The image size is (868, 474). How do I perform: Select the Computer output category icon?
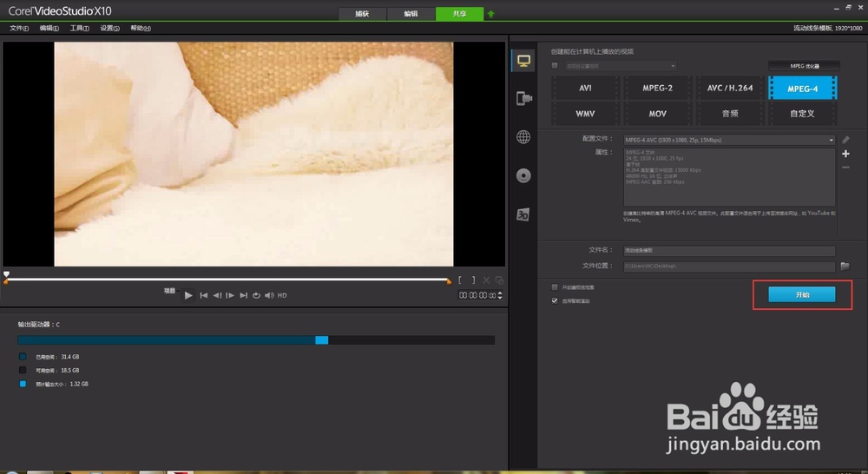[523, 61]
